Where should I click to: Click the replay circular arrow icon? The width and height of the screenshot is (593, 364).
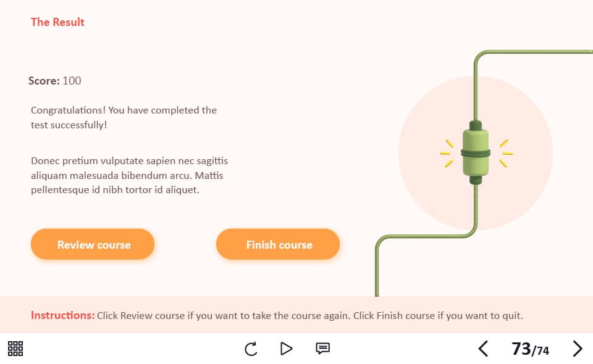[x=251, y=349]
